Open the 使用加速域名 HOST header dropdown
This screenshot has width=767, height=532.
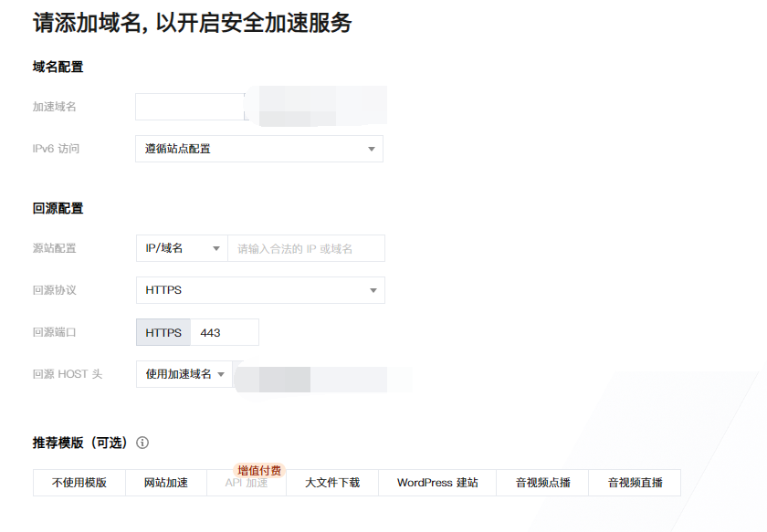point(184,374)
